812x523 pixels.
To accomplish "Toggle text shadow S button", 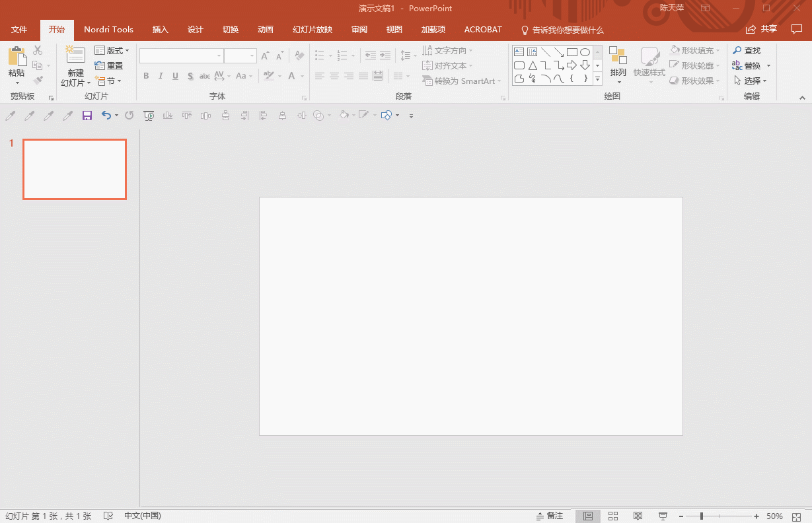I will pyautogui.click(x=190, y=76).
